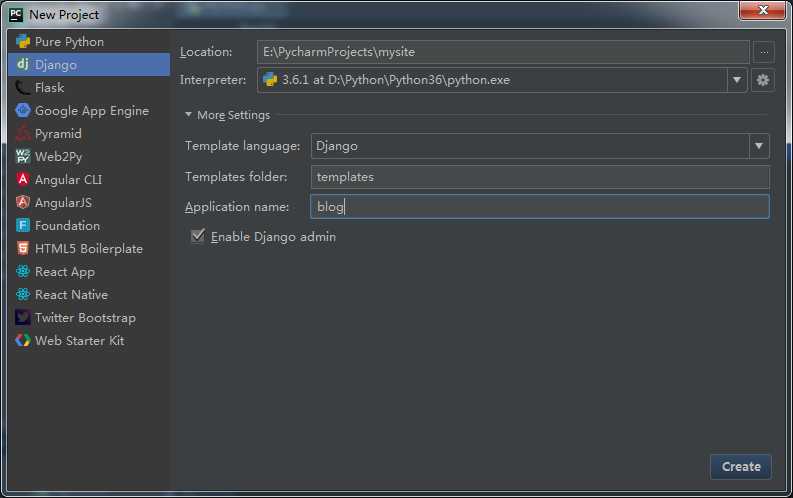The width and height of the screenshot is (793, 498).
Task: Click the Location path field
Action: [503, 52]
